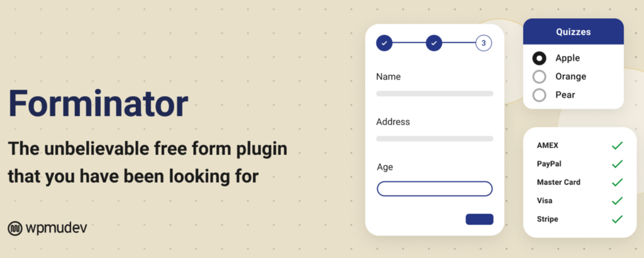
Task: Click the Name input field
Action: pyautogui.click(x=435, y=94)
